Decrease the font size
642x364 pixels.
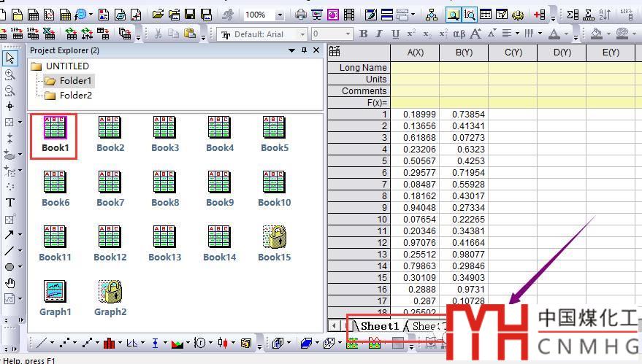[492, 33]
